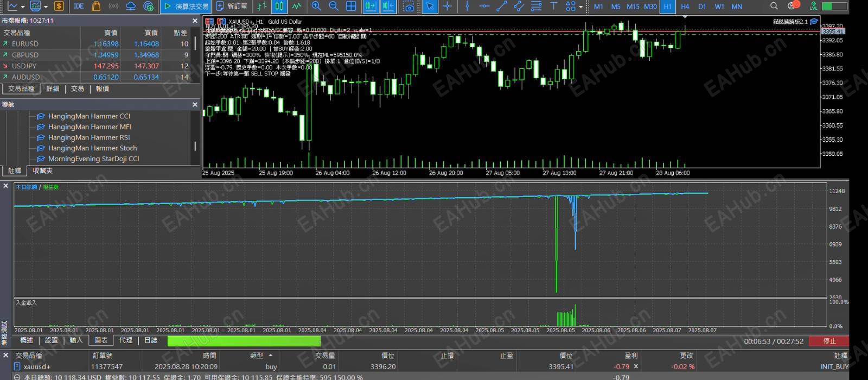Open the chart profiles icon
This screenshot has height=380, width=868.
click(x=36, y=6)
